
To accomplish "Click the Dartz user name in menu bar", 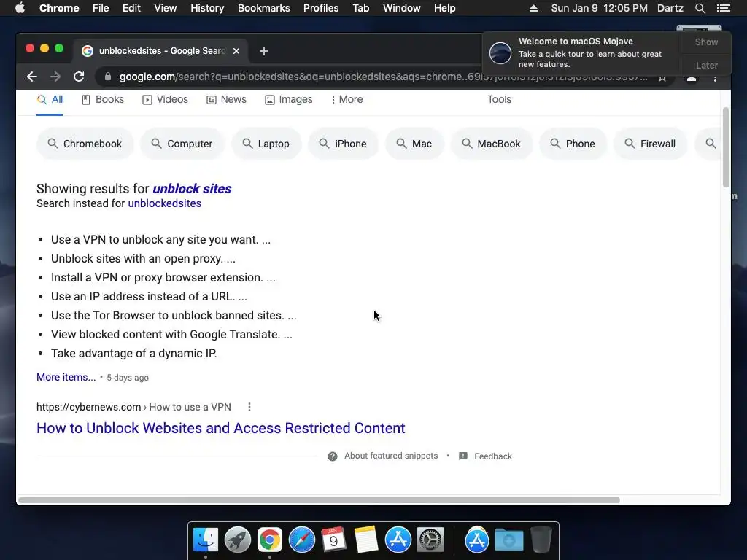I will (x=670, y=8).
